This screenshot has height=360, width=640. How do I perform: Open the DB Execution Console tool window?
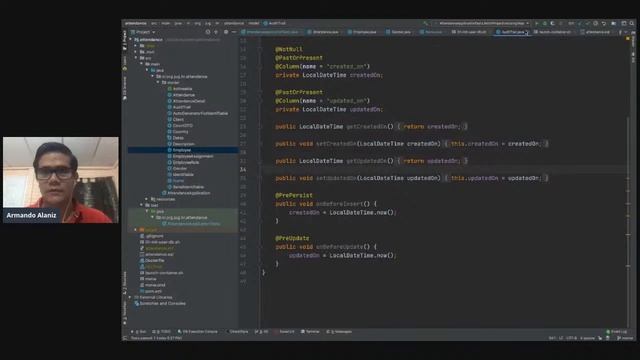tap(198, 331)
